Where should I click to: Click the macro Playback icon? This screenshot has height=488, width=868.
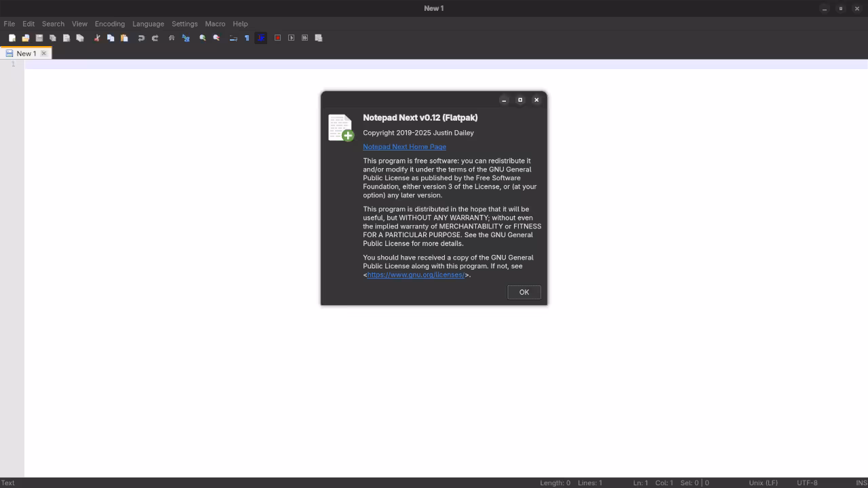[291, 38]
